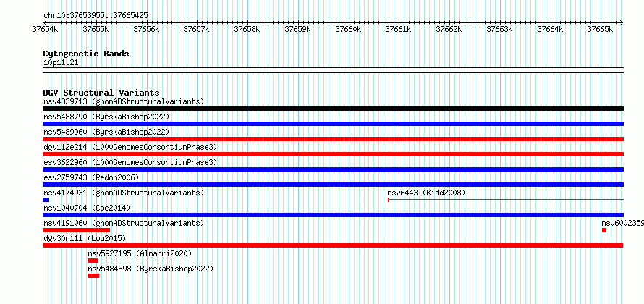Click the DGV Structural Variants track title
644x304 pixels.
point(101,93)
